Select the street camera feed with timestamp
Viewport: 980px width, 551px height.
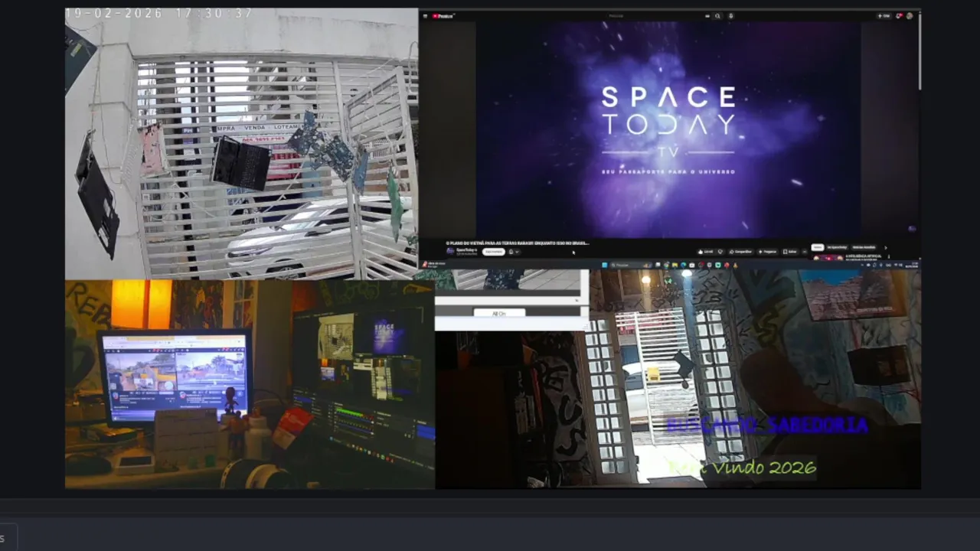coord(242,144)
